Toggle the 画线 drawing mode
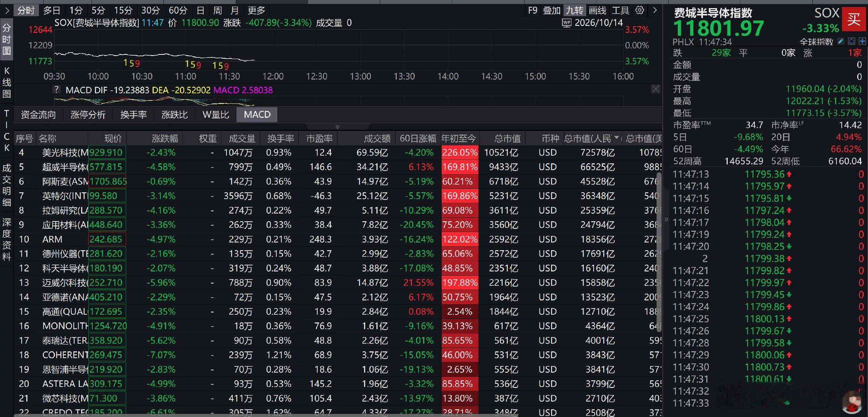Viewport: 868px width, 417px height. 598,10
